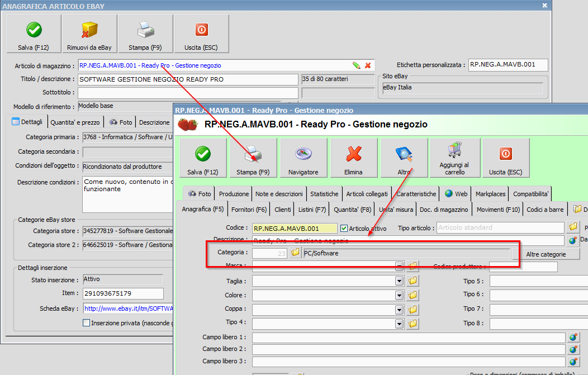Open the Foto tab in eBay window
Viewport: 588px width, 375px height.
coord(121,122)
